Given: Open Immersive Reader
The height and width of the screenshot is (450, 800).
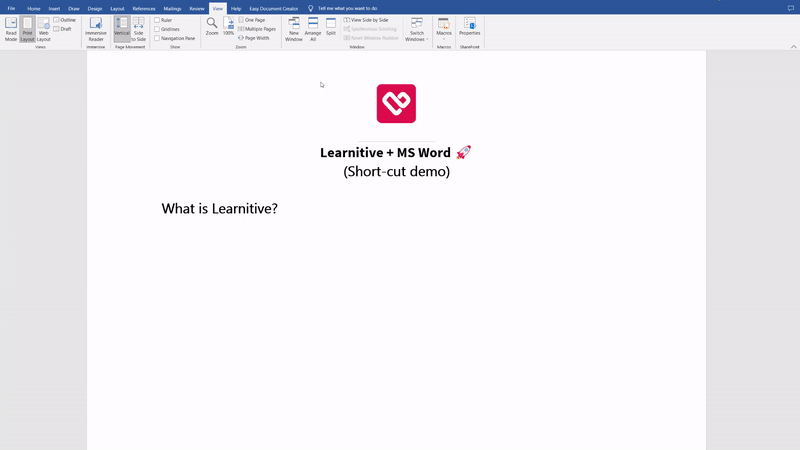Looking at the screenshot, I should pos(96,29).
